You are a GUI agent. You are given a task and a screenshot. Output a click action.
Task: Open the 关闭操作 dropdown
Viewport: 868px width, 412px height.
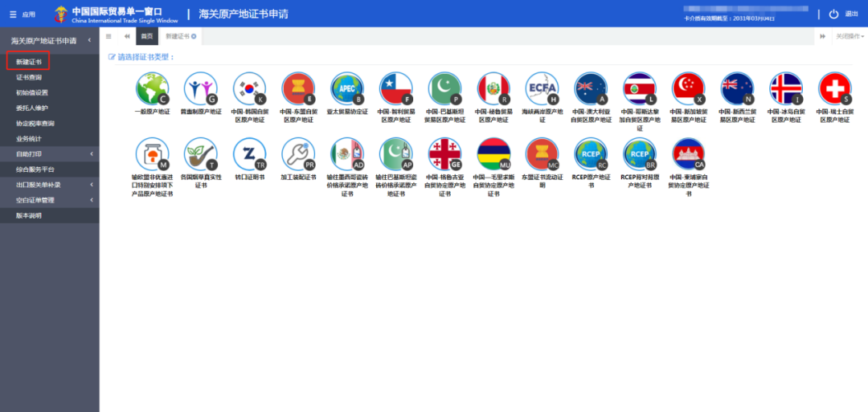tap(850, 36)
